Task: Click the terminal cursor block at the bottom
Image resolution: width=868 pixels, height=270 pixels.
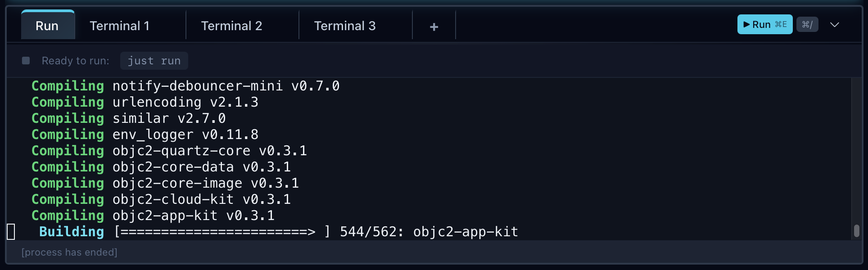Action: click(x=11, y=231)
